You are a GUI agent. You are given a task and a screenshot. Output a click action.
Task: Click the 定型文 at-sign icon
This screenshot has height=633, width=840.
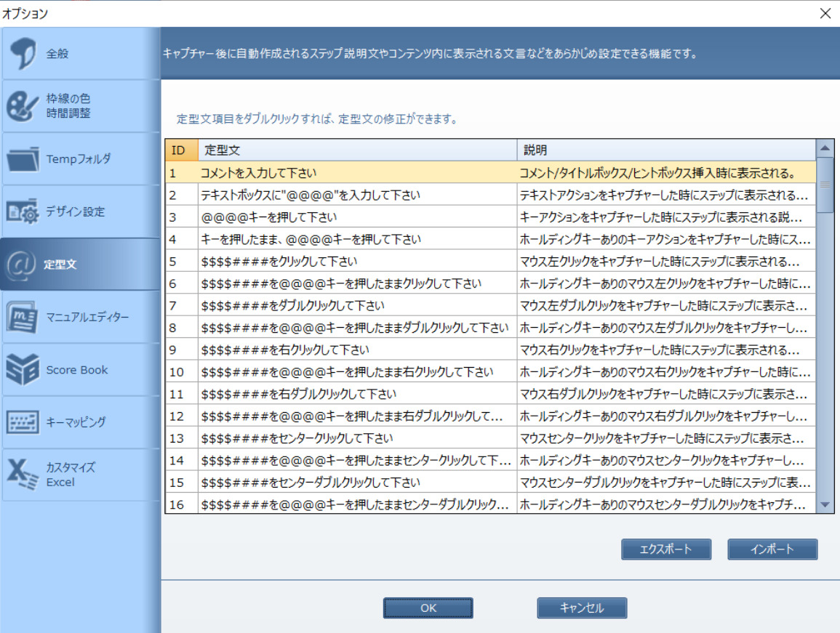coord(20,265)
